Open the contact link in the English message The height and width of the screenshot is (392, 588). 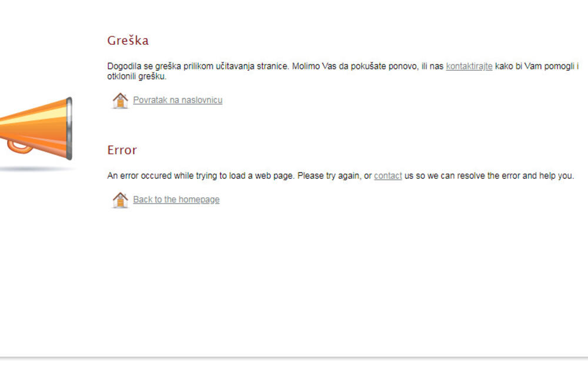pos(387,176)
